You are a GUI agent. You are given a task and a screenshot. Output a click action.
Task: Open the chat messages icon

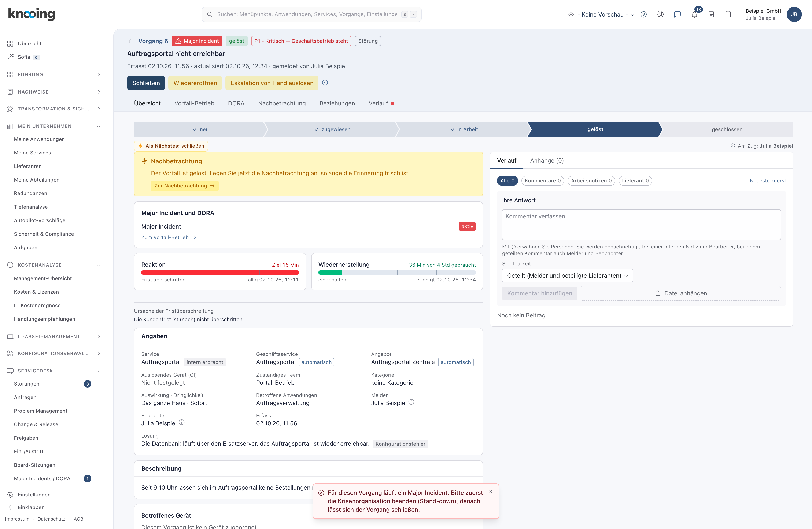click(x=678, y=14)
